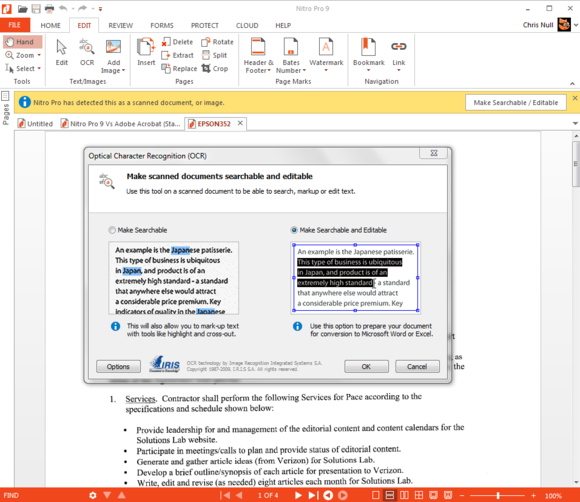
Task: Select the Crop tool
Action: (215, 68)
